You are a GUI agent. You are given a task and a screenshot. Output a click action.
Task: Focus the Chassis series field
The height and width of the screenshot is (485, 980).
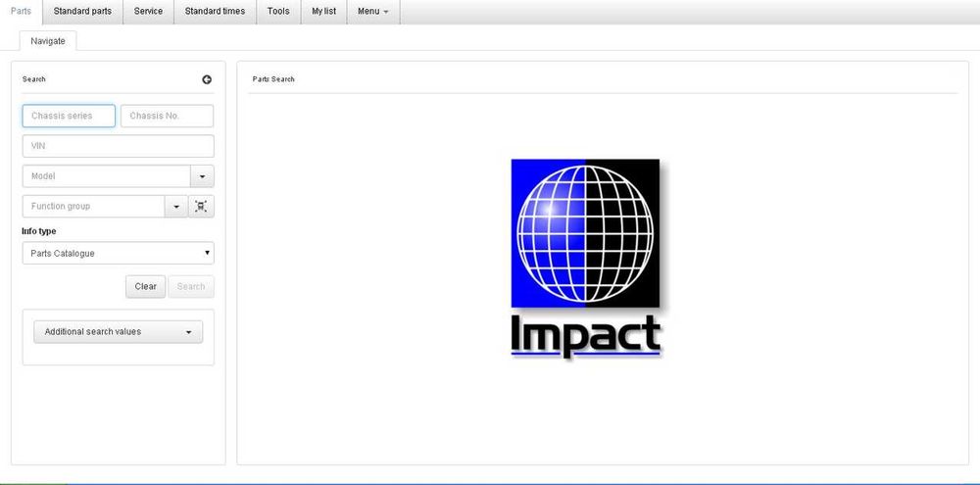69,116
